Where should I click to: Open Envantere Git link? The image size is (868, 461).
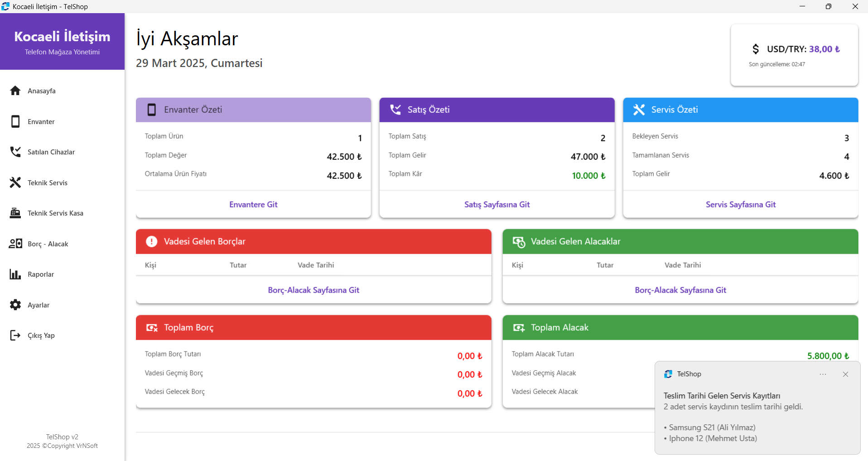[x=253, y=204]
